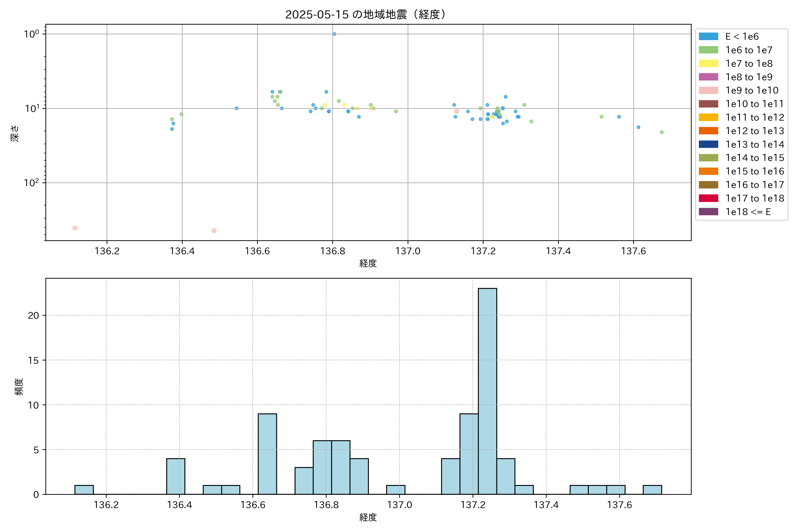The width and height of the screenshot is (798, 532).
Task: Click the dark blue '1e13 to 1e14' swatch
Action: coord(708,144)
